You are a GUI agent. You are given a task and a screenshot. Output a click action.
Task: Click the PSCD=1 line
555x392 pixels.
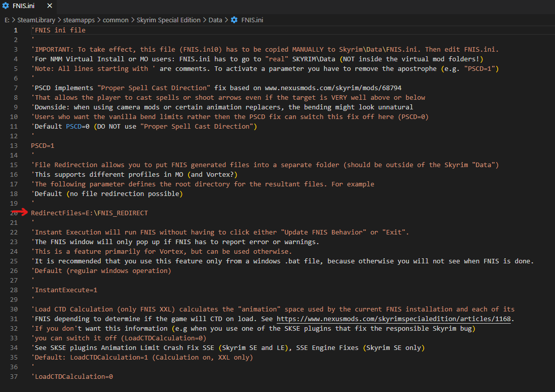click(43, 146)
